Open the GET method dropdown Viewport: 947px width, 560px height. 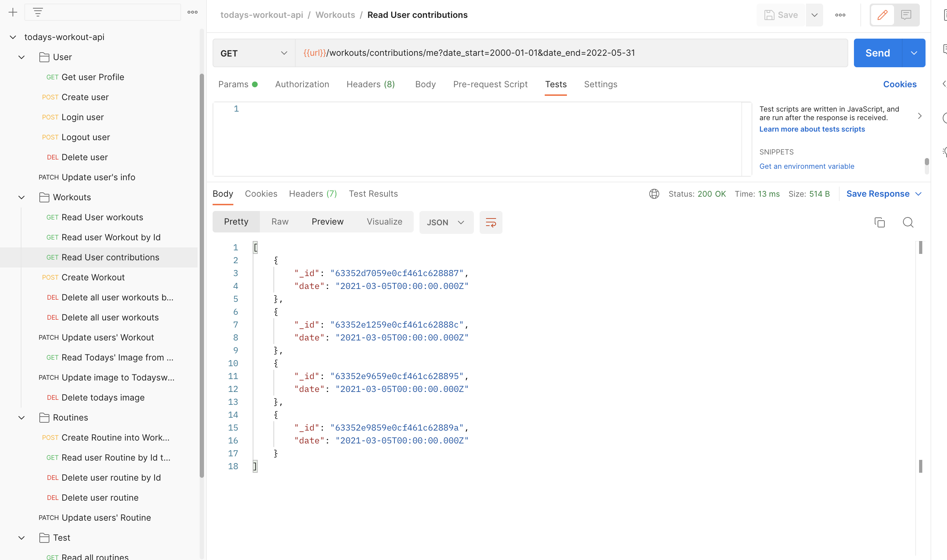coord(283,53)
